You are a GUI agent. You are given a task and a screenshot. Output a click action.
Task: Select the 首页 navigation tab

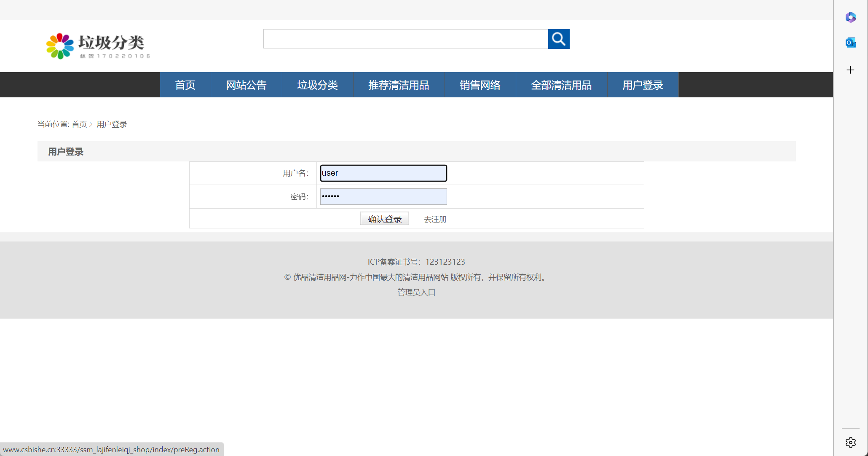[x=185, y=85]
